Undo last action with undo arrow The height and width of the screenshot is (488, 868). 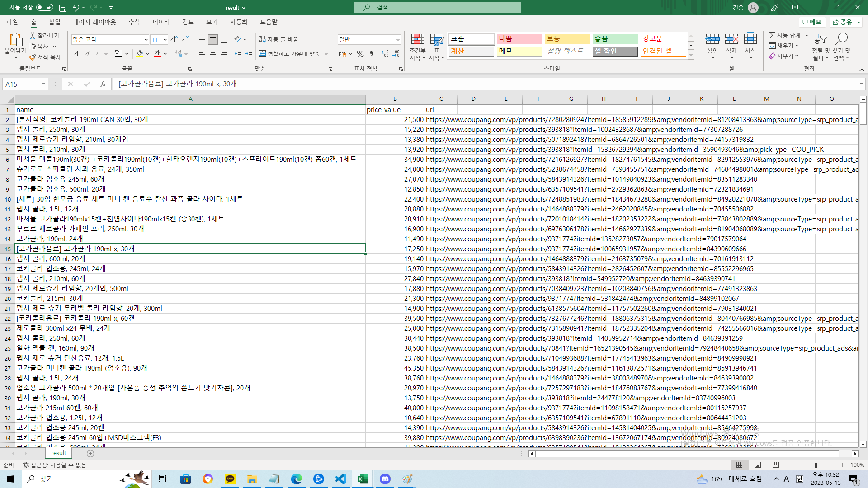pos(75,8)
